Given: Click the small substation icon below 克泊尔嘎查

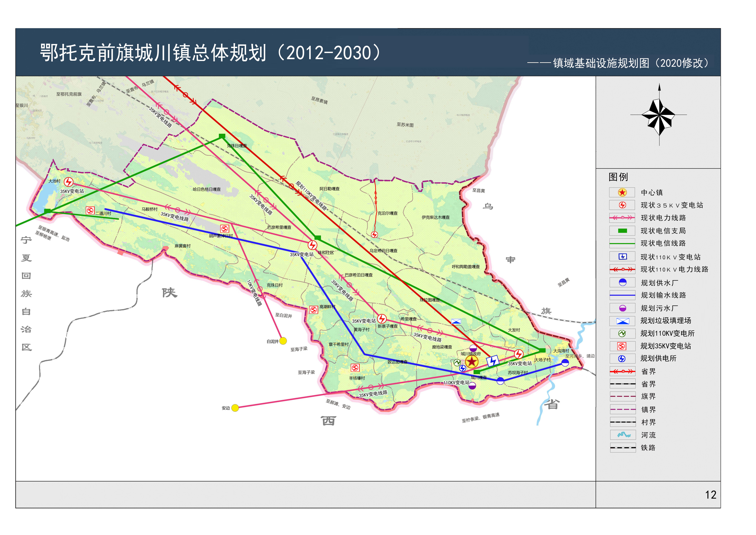Looking at the screenshot, I should coord(374,235).
